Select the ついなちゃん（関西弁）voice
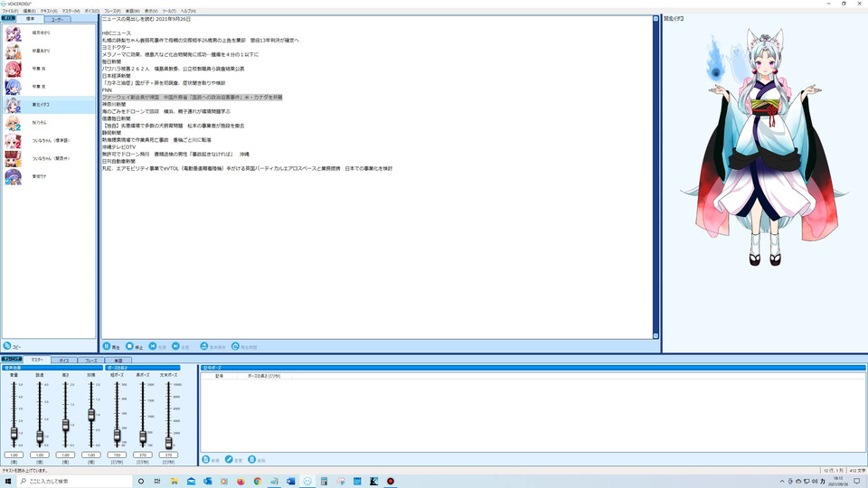 click(x=49, y=159)
